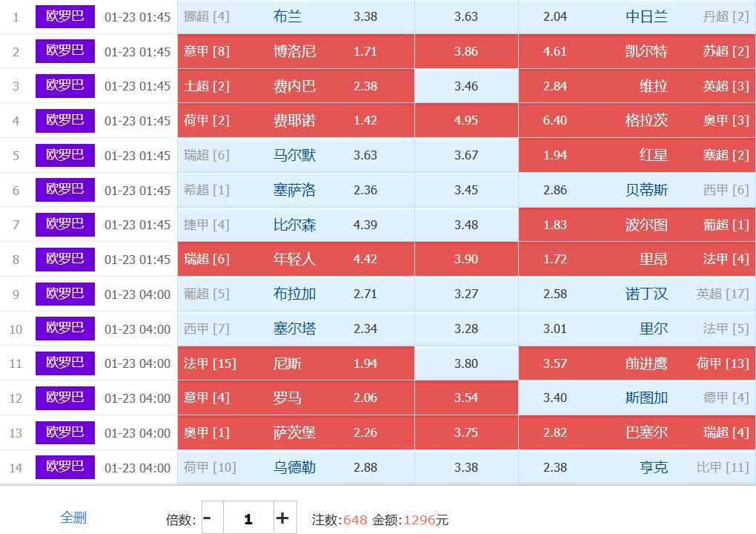Choose the 塞尔塔 home win at odds 2.34
Image resolution: width=756 pixels, height=534 pixels.
tap(296, 329)
